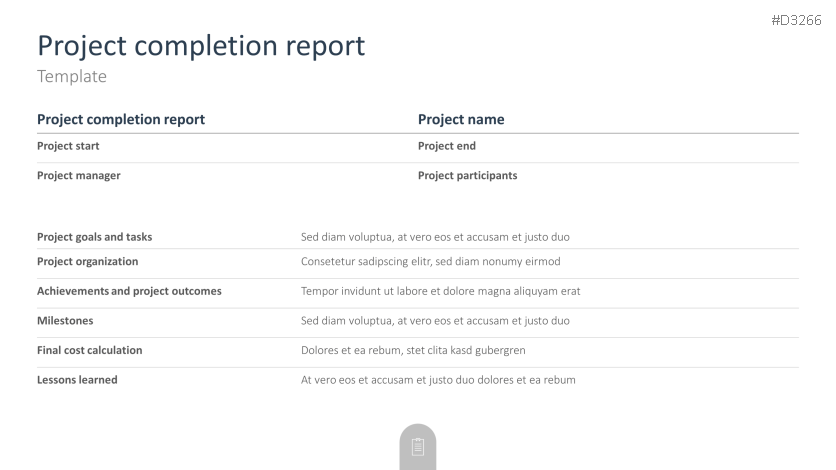Image resolution: width=836 pixels, height=470 pixels.
Task: Select the "Project name" header field
Action: pos(461,120)
